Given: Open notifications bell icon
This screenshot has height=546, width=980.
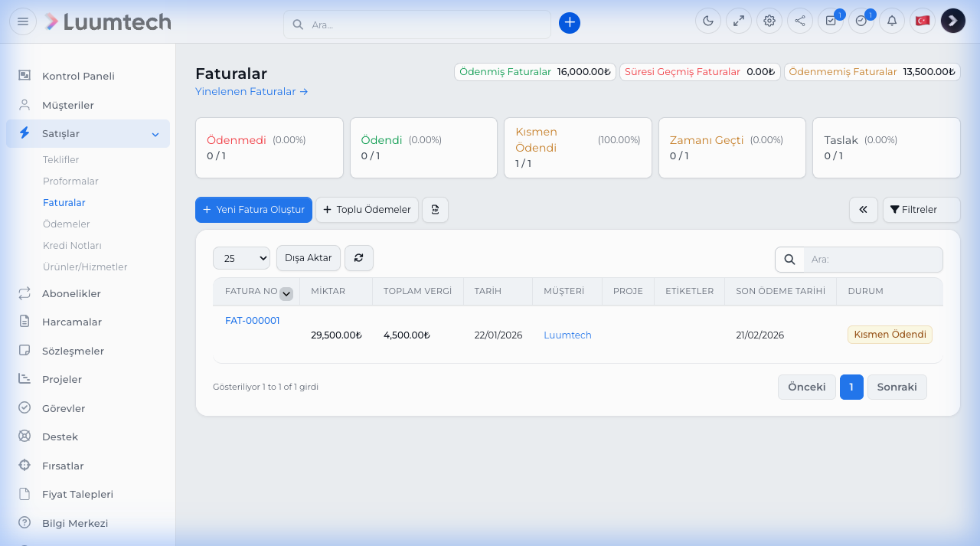Looking at the screenshot, I should point(892,21).
